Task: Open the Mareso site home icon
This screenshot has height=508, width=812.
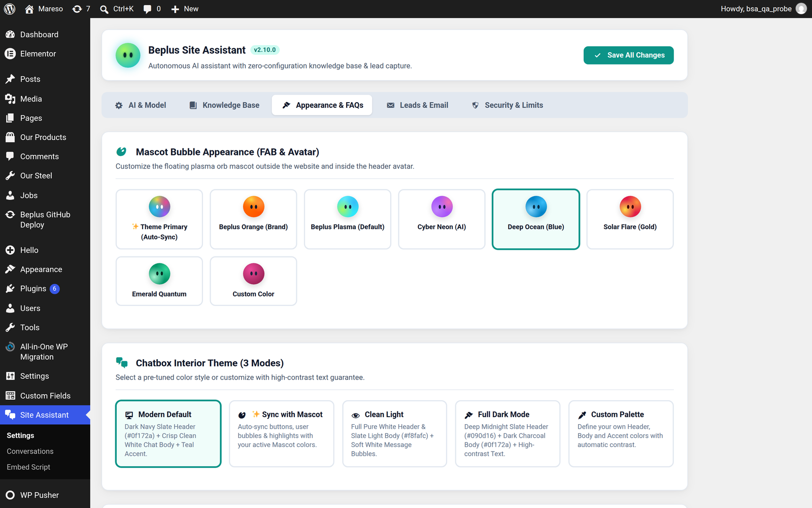Action: click(29, 9)
